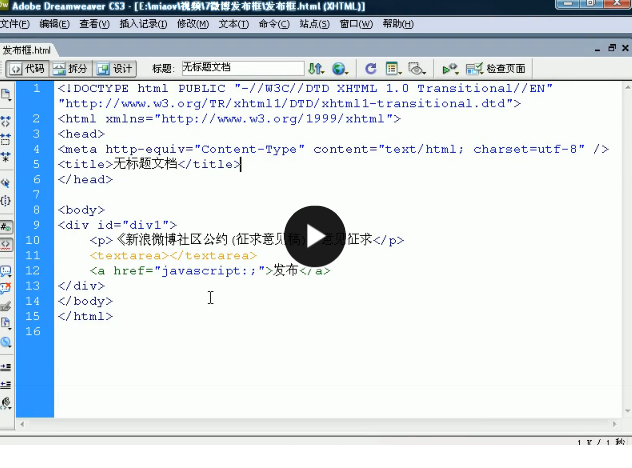This screenshot has width=632, height=468.
Task: Click the Balance braces icon in left toolbar
Action: click(x=6, y=200)
